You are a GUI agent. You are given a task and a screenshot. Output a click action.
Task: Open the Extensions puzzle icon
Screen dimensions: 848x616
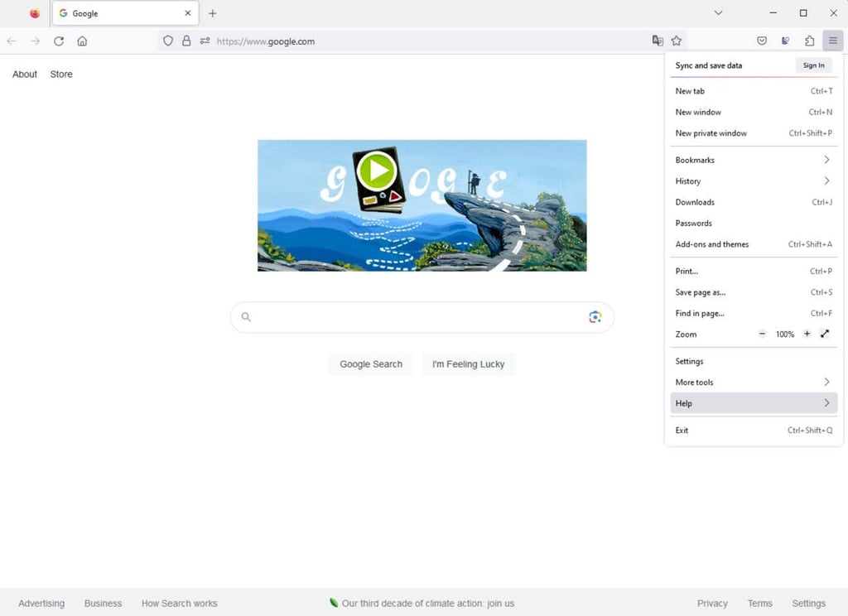click(x=810, y=41)
